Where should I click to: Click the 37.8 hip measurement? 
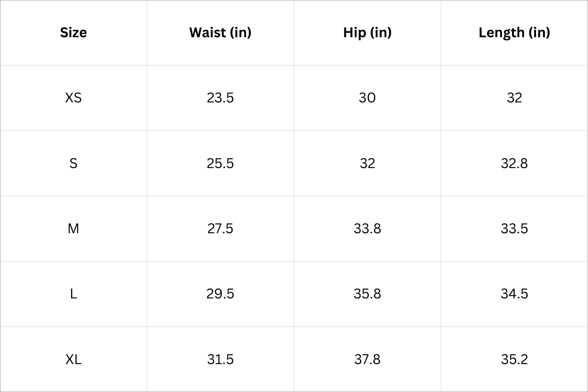367,359
